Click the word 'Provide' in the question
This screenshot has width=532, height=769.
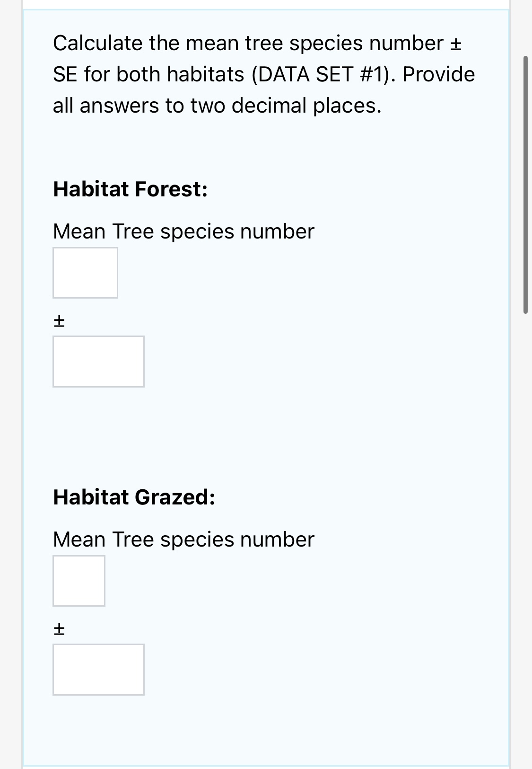point(438,74)
